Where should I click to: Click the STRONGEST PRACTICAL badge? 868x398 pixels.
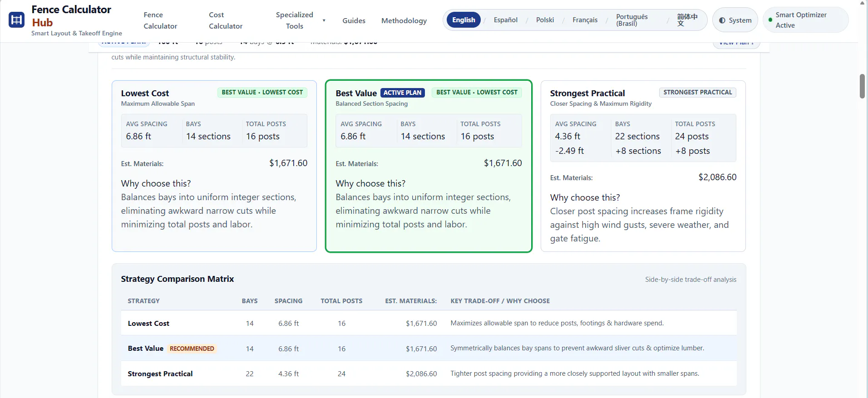pos(698,92)
